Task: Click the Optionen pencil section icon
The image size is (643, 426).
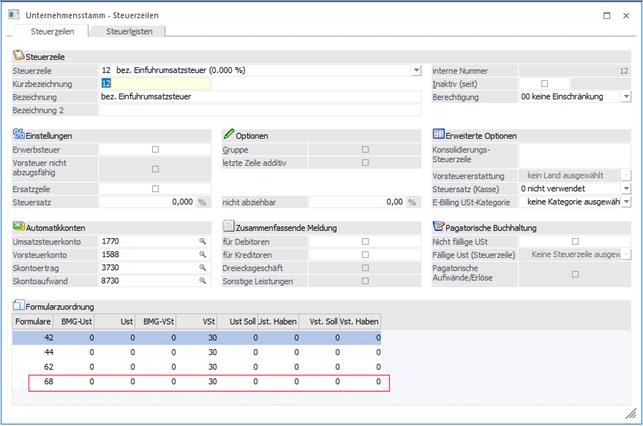Action: [x=229, y=134]
